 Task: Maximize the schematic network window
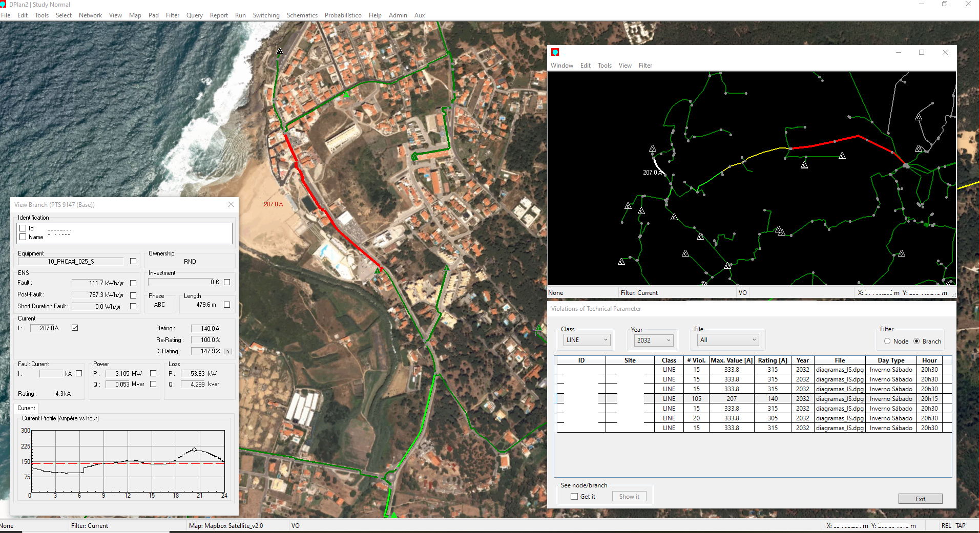[x=922, y=52]
